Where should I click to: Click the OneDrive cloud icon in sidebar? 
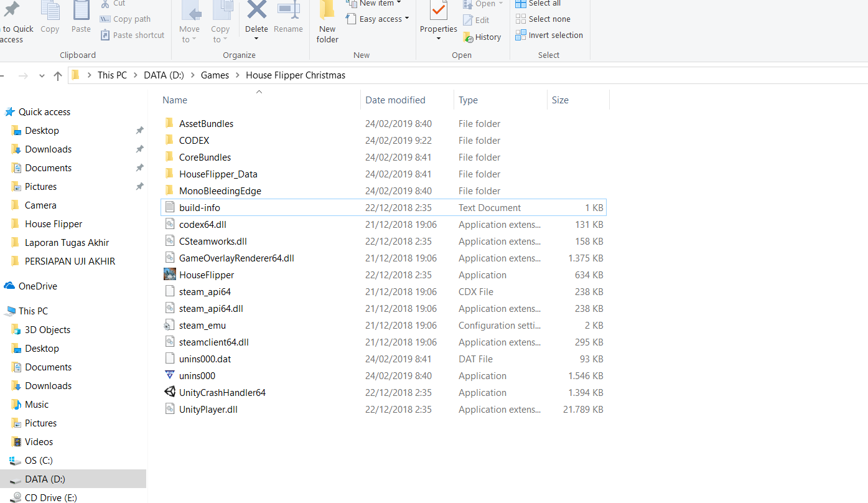pyautogui.click(x=9, y=286)
